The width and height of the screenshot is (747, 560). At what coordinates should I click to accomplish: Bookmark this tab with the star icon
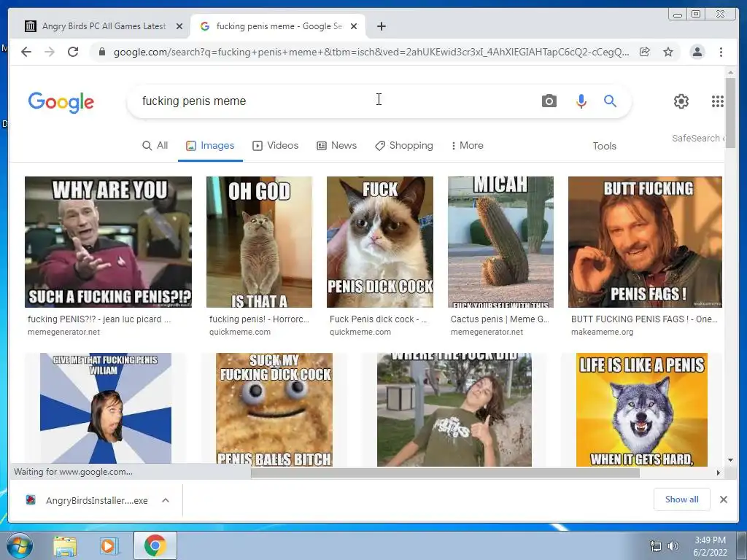[x=668, y=52]
